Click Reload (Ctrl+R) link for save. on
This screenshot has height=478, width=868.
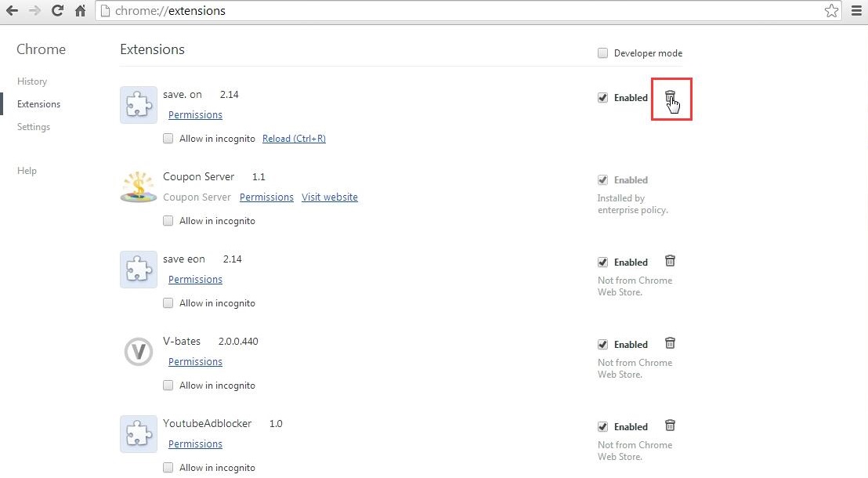tap(294, 139)
